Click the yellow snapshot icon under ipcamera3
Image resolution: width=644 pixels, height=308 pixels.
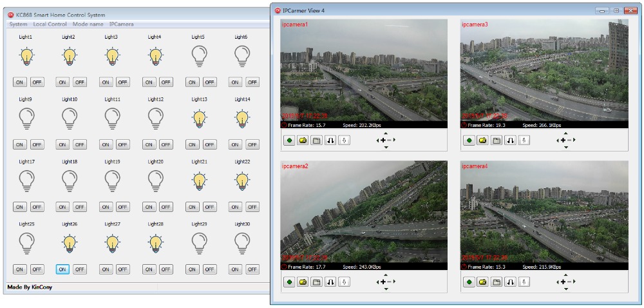482,140
